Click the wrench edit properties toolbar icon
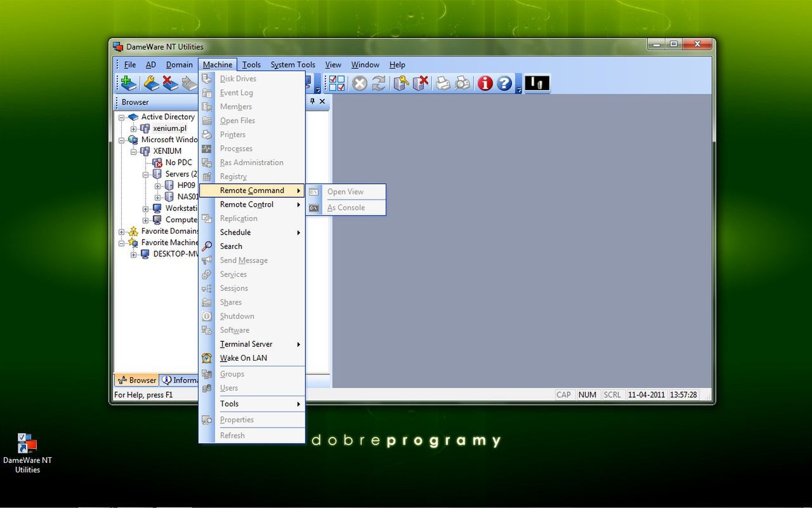This screenshot has width=812, height=508. [151, 83]
